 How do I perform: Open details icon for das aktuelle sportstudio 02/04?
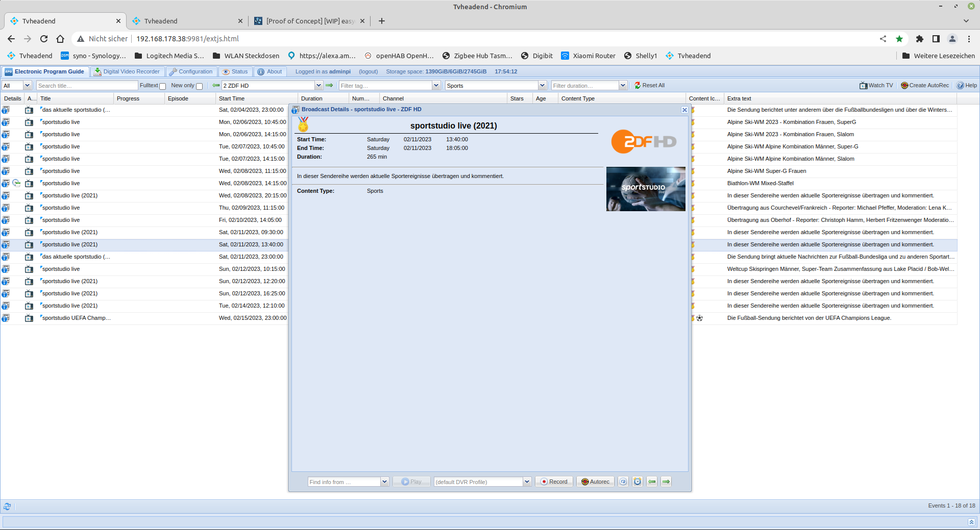pos(6,110)
